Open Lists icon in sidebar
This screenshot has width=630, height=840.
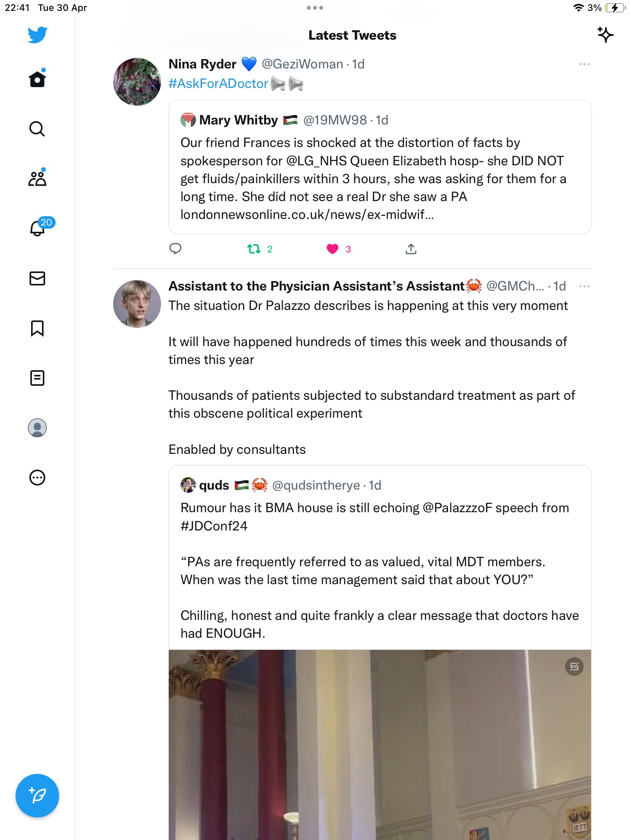point(37,378)
